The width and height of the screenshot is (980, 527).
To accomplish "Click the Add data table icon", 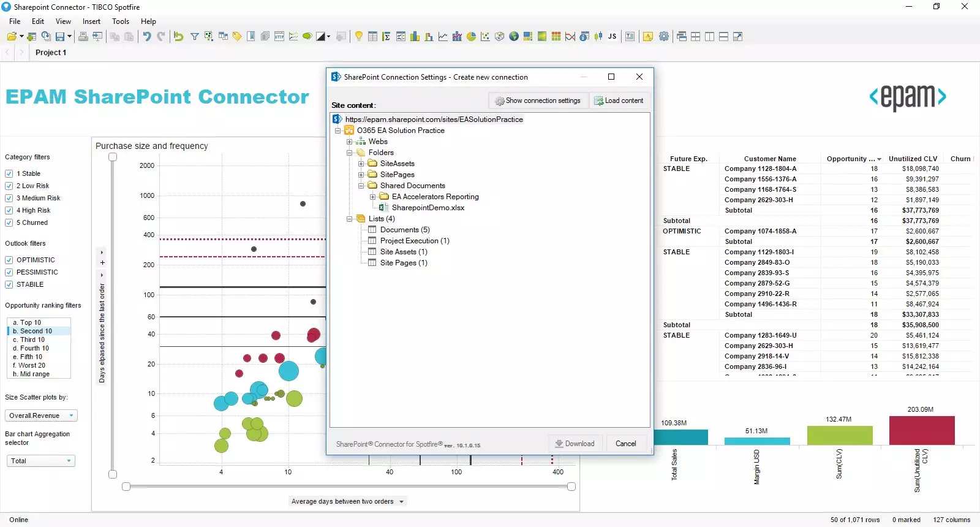I will point(32,37).
